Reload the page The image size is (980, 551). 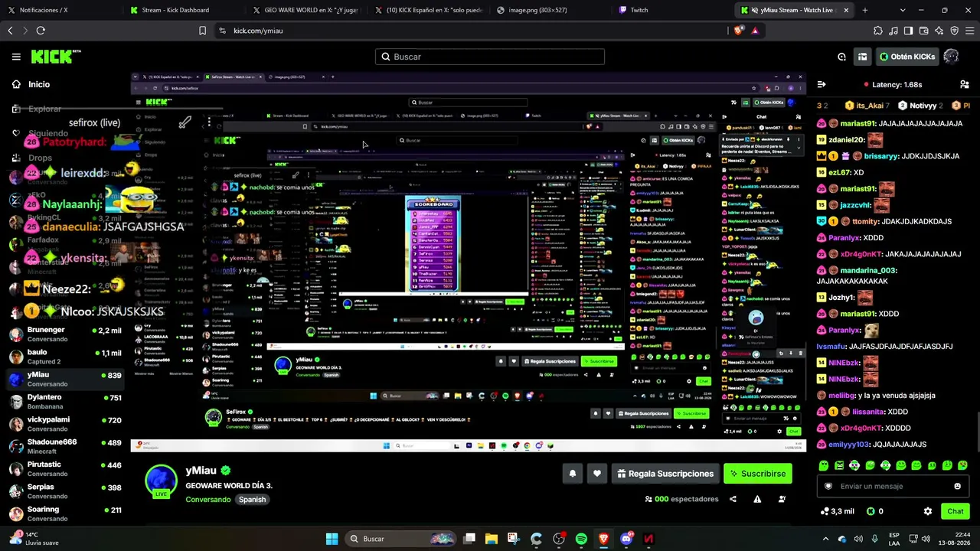pyautogui.click(x=41, y=31)
